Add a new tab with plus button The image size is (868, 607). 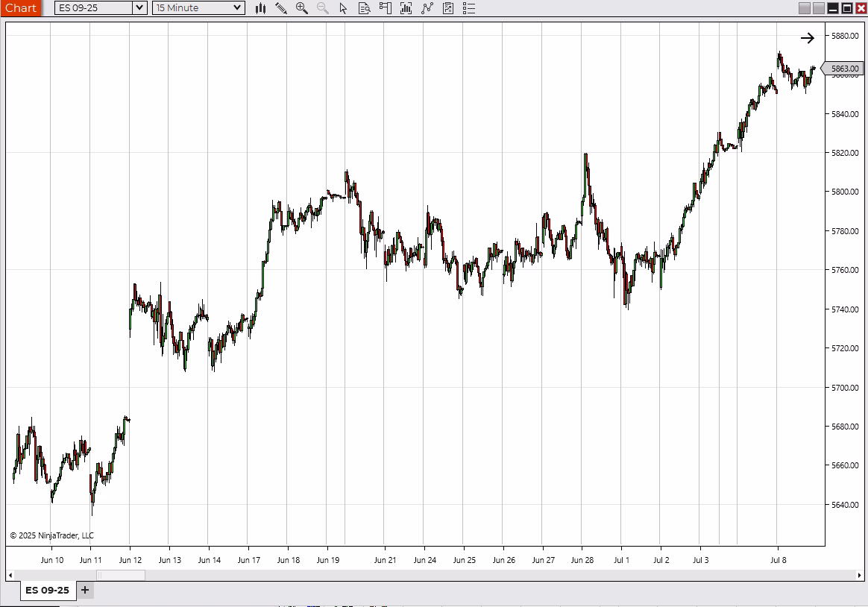coord(85,590)
